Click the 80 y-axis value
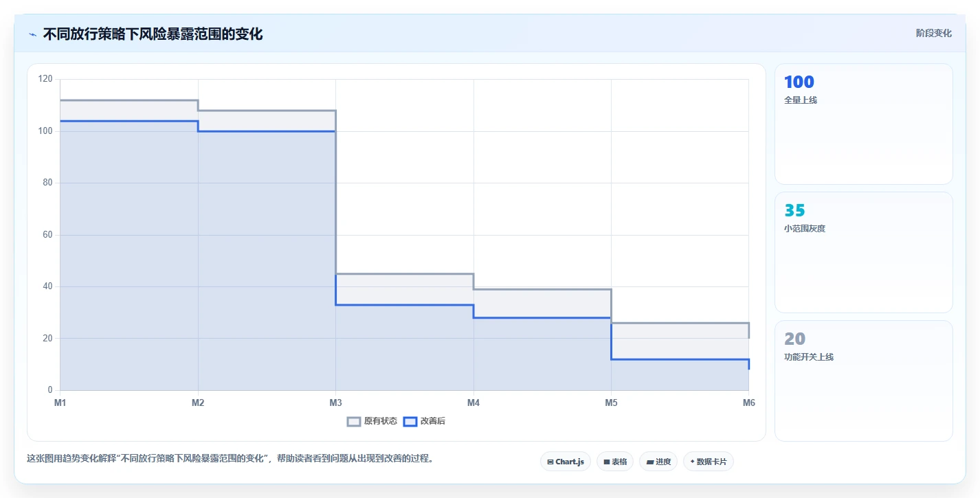The height and width of the screenshot is (498, 980). (x=47, y=183)
